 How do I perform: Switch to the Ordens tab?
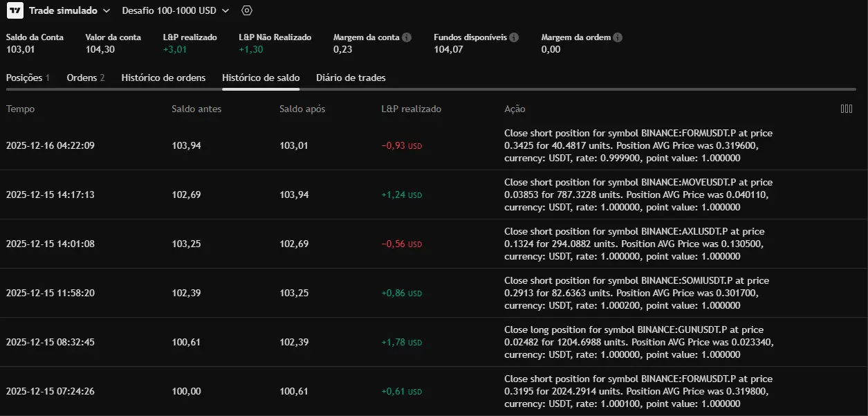tap(86, 78)
